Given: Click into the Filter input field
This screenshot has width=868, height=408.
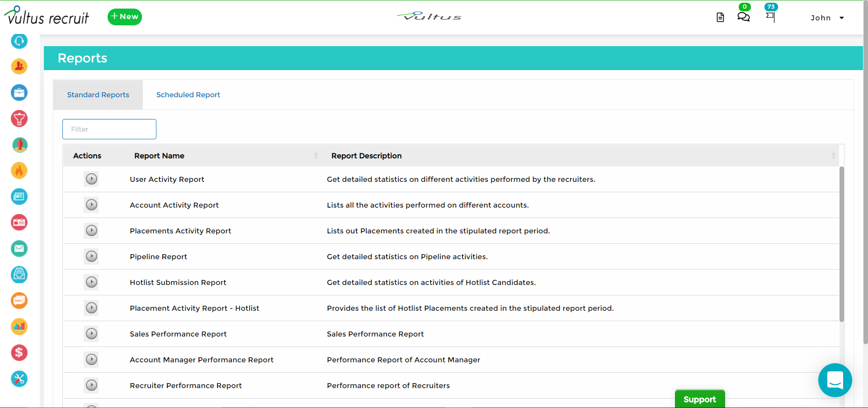Looking at the screenshot, I should (109, 129).
